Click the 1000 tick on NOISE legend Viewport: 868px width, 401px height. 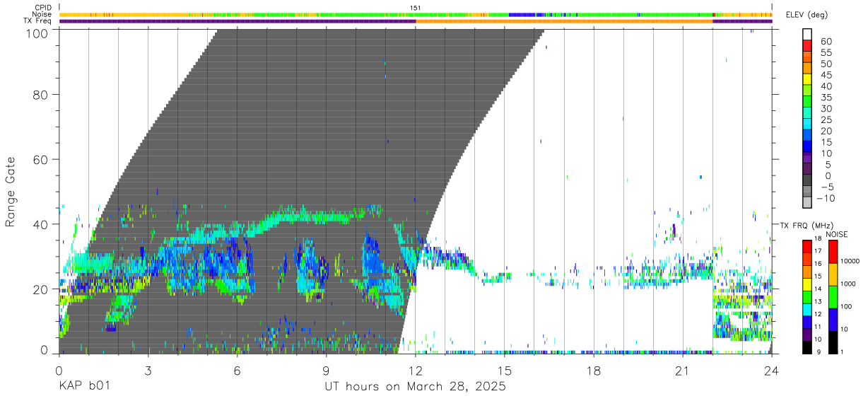848,284
